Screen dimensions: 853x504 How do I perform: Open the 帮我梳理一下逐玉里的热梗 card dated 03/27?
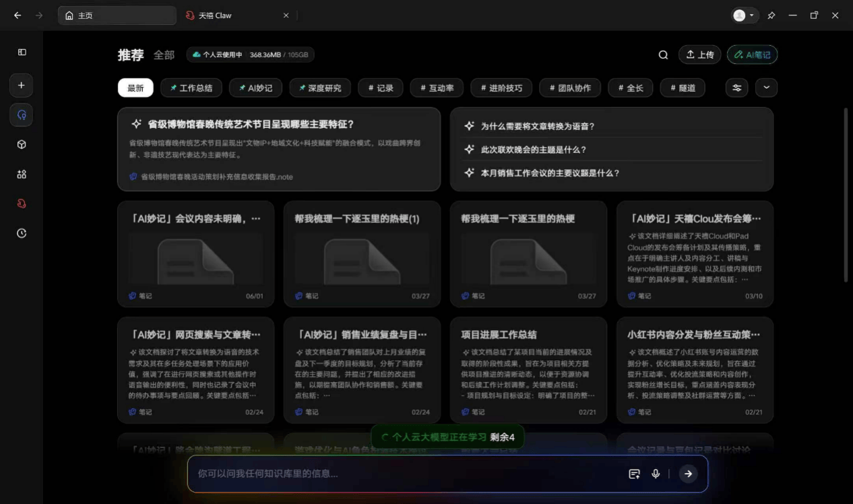click(528, 254)
